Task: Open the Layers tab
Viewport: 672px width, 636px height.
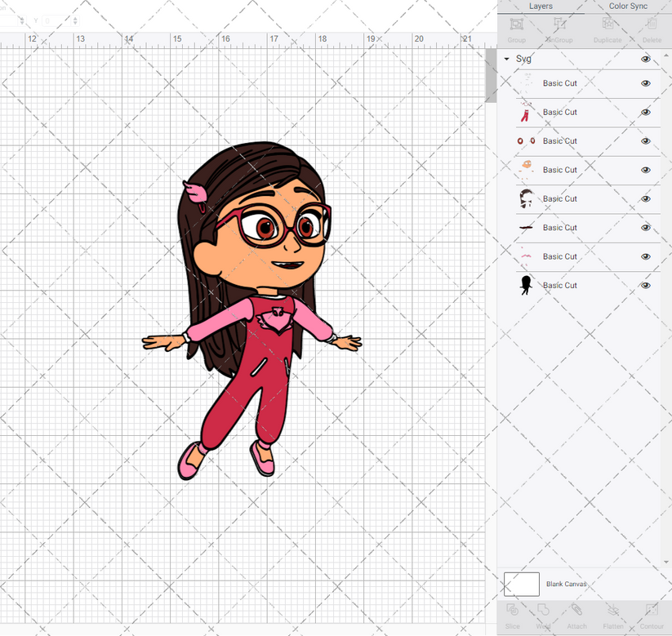Action: (541, 7)
